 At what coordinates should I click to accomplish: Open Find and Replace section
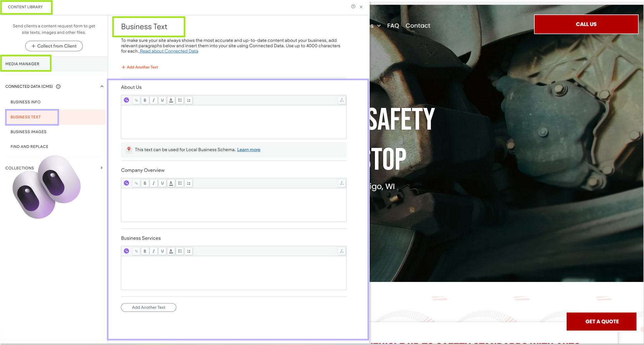pyautogui.click(x=30, y=147)
